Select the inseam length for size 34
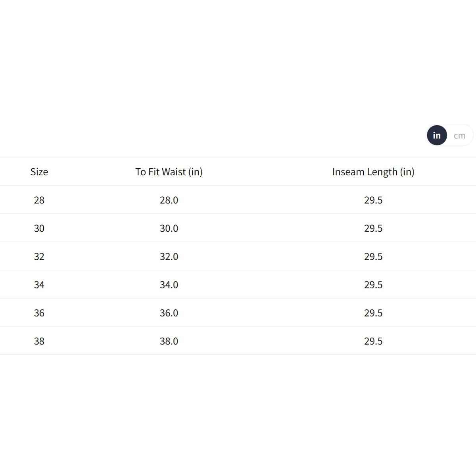The width and height of the screenshot is (476, 476). tap(373, 284)
